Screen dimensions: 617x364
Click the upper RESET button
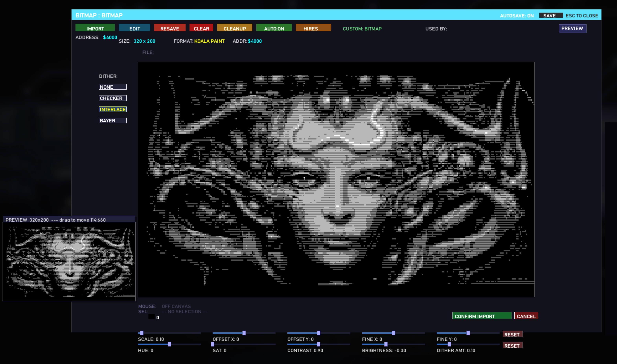coord(512,334)
